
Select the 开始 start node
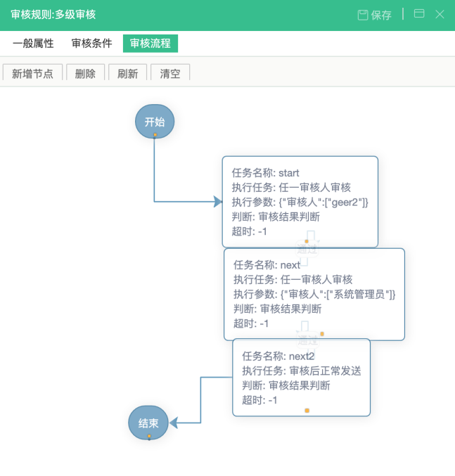click(155, 121)
